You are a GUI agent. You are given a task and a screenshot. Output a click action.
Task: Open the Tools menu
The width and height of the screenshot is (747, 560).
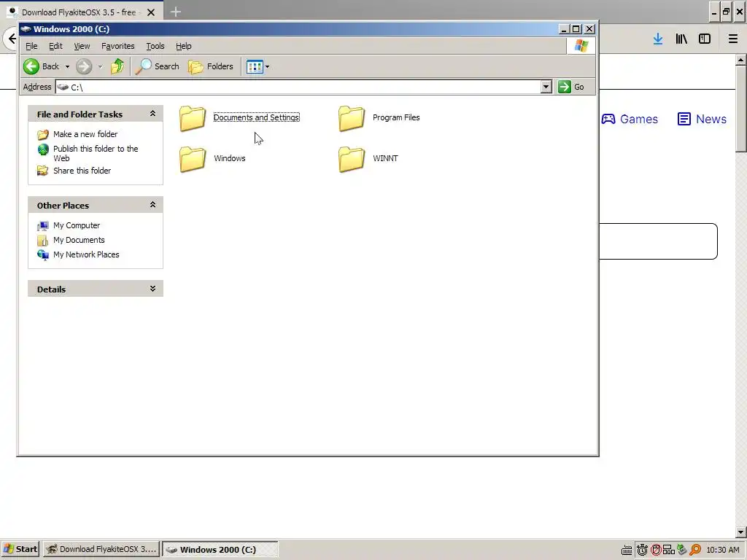pyautogui.click(x=155, y=46)
